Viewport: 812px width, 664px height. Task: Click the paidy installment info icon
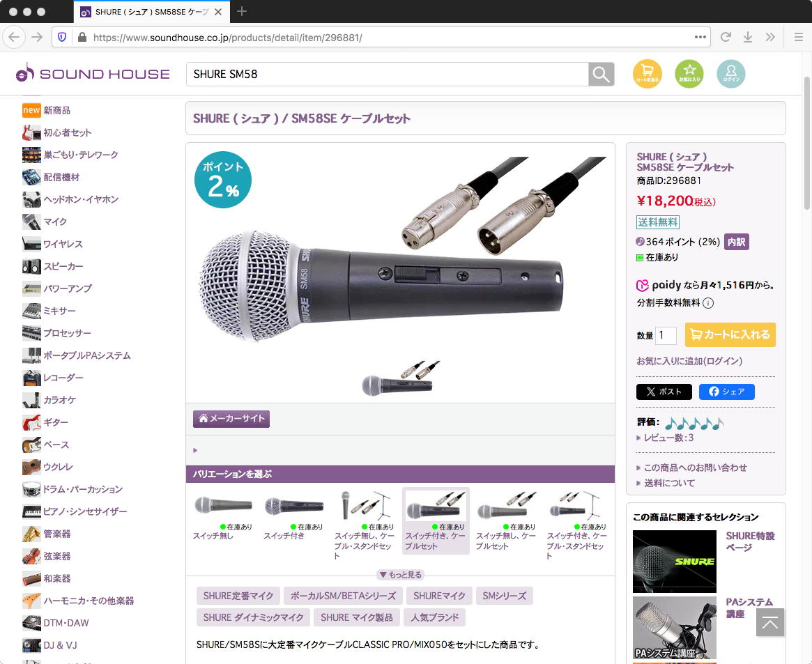708,303
